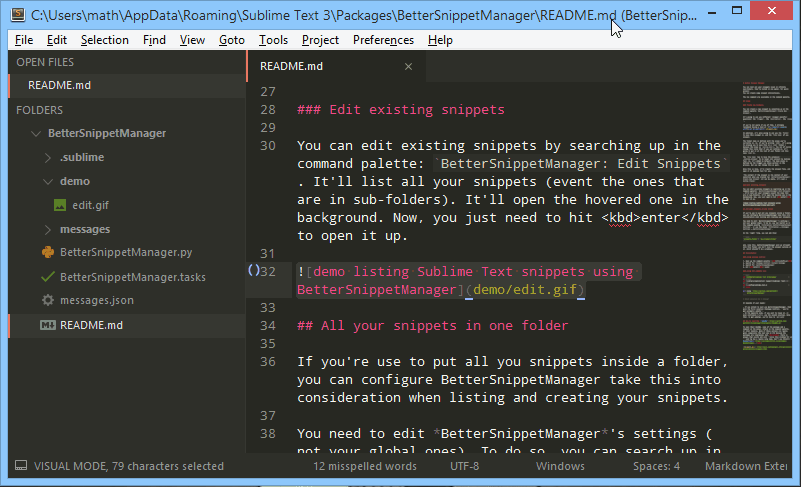Expand the messages folder

(x=48, y=229)
